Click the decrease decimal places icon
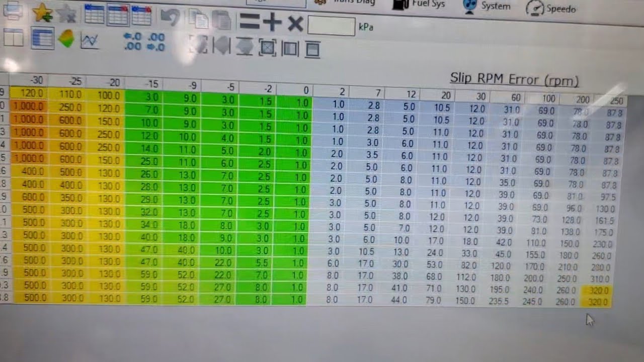Screen dimensions: 644x362 click(132, 42)
